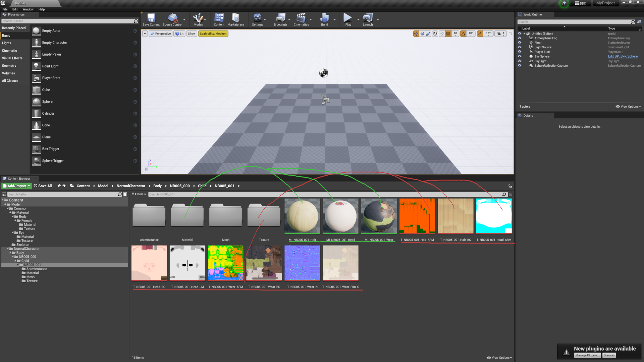The width and height of the screenshot is (644, 362).
Task: Toggle visibility of SphereReflectionCapture actor
Action: [x=520, y=65]
